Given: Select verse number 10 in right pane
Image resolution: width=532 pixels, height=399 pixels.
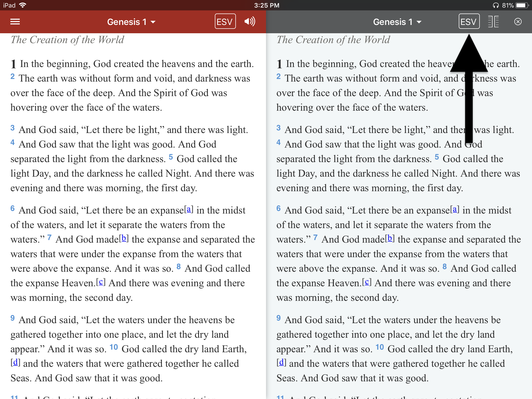Looking at the screenshot, I should (x=380, y=347).
